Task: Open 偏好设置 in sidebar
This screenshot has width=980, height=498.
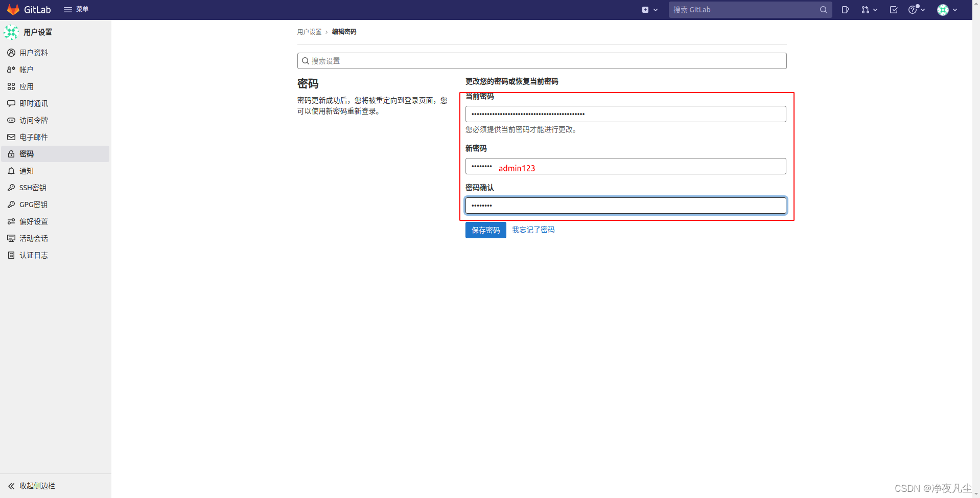Action: click(55, 221)
